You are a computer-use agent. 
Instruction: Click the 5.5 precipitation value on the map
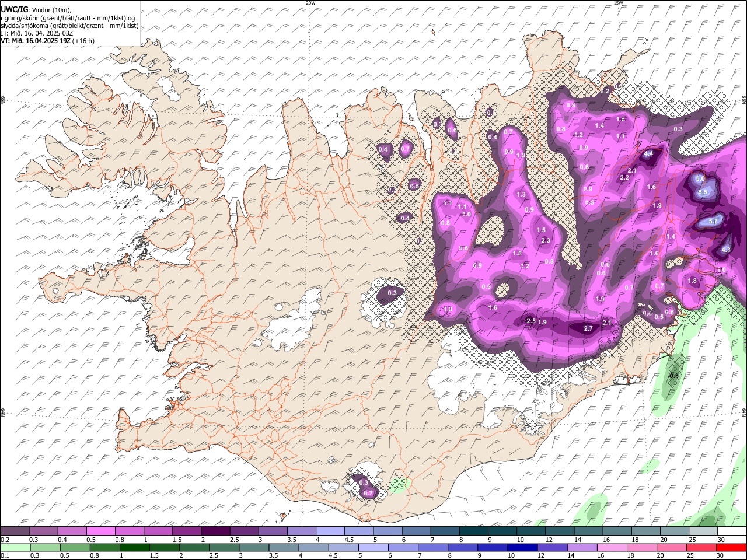pyautogui.click(x=703, y=192)
